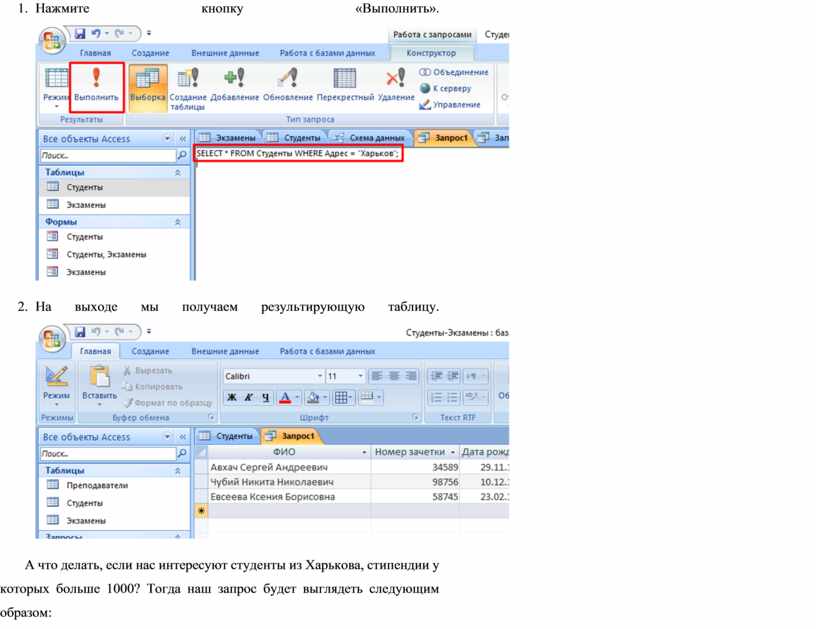Open Все объекты Access dropdown in lower pane

(x=167, y=437)
